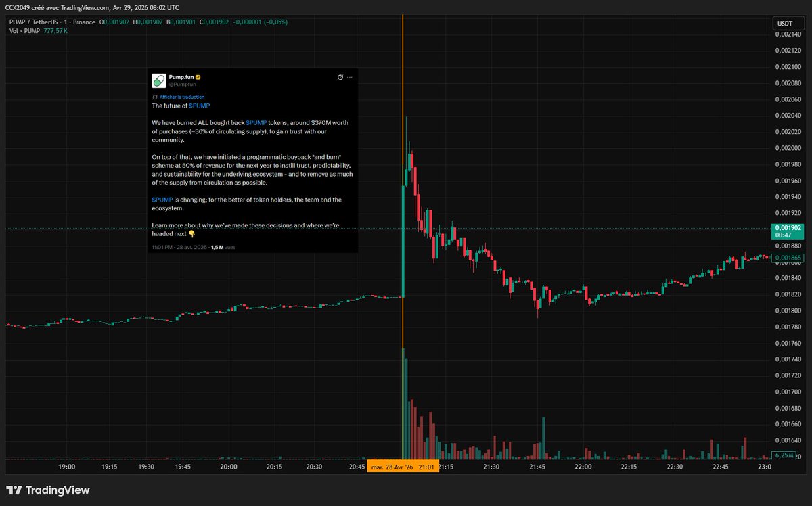Viewport: 812px width, 506px height.
Task: Click the 1,5 M vues view count
Action: (223, 248)
